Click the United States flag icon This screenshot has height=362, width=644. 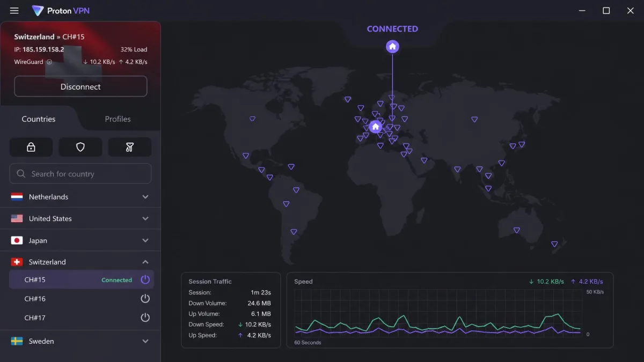17,219
